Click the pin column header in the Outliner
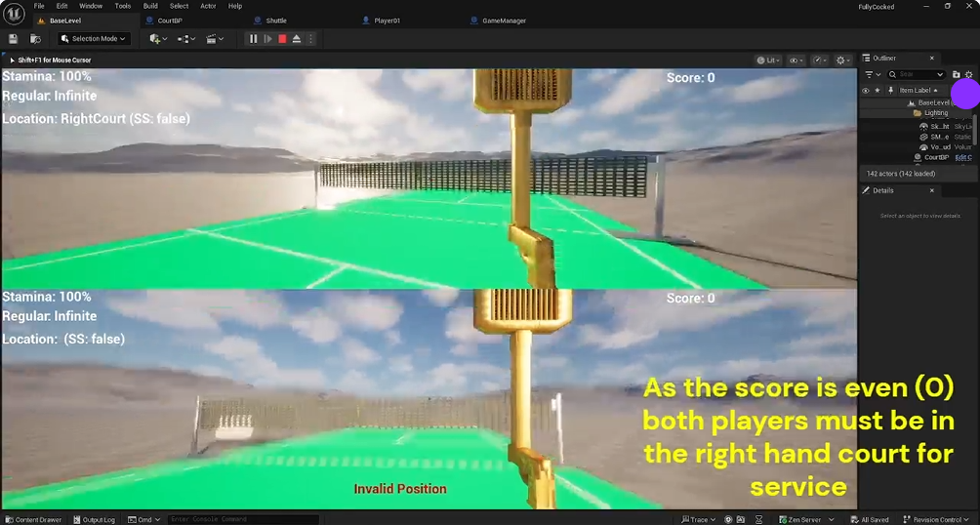This screenshot has height=525, width=980. (890, 91)
